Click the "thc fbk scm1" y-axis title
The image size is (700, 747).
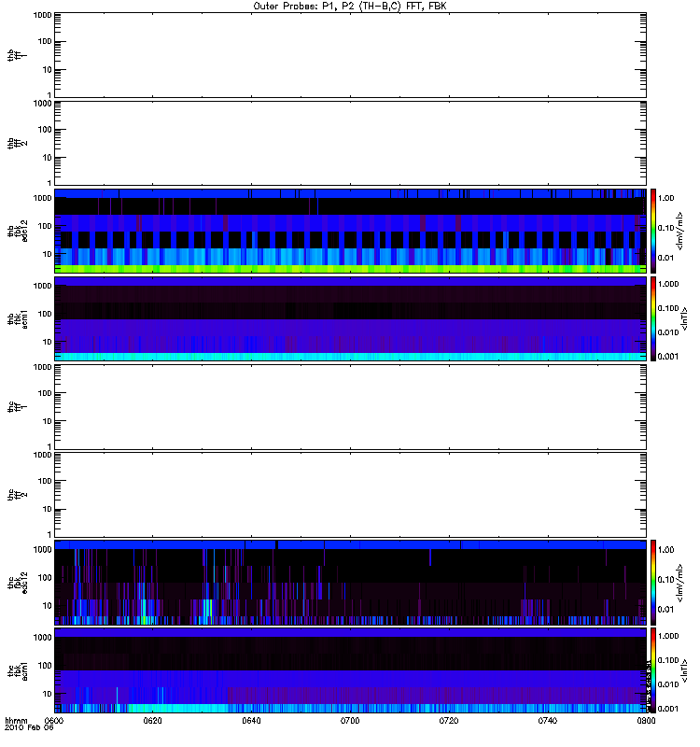point(18,670)
